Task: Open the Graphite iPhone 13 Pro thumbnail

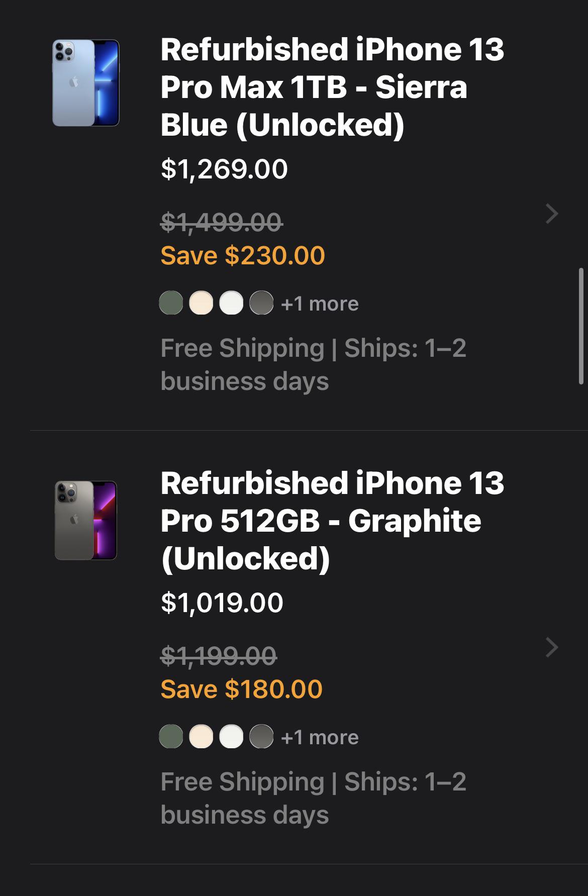Action: [x=86, y=520]
